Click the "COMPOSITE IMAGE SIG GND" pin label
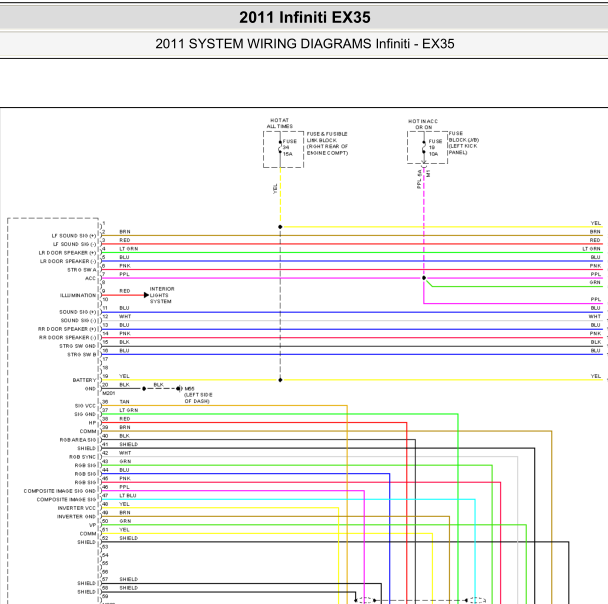Image resolution: width=608 pixels, height=604 pixels. pos(60,491)
